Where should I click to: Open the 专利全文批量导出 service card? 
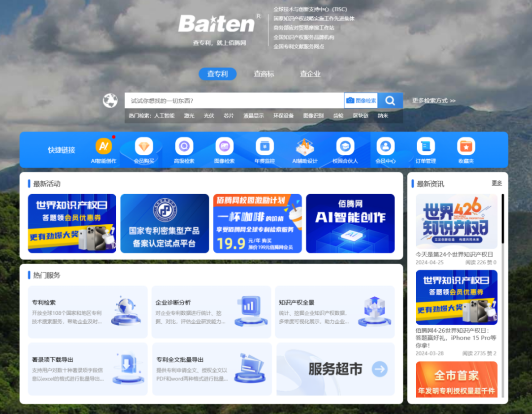click(x=212, y=369)
